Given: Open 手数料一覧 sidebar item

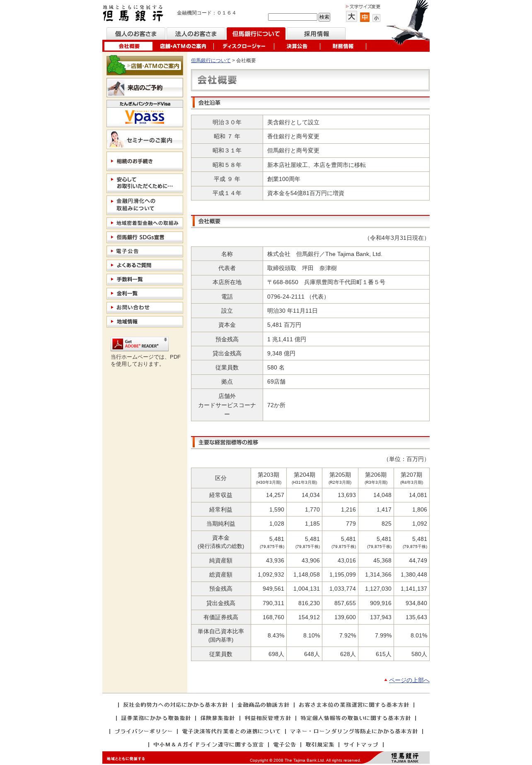Looking at the screenshot, I should point(145,280).
